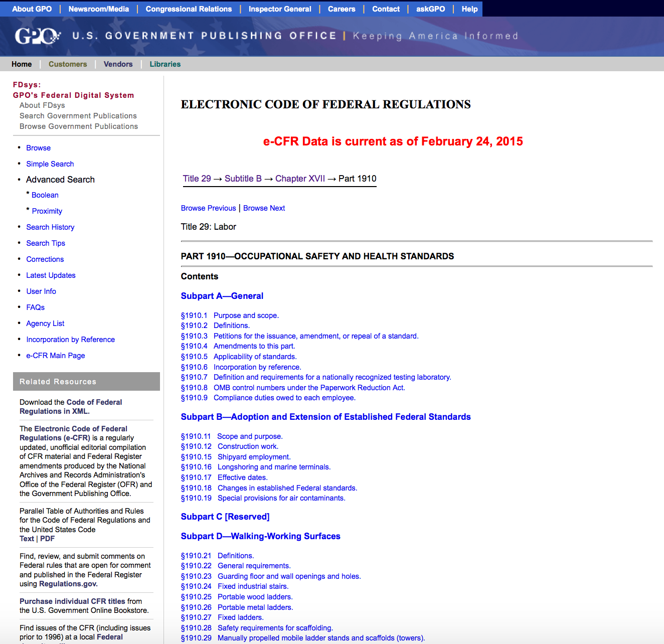
Task: Open Boolean advanced search
Action: point(45,195)
